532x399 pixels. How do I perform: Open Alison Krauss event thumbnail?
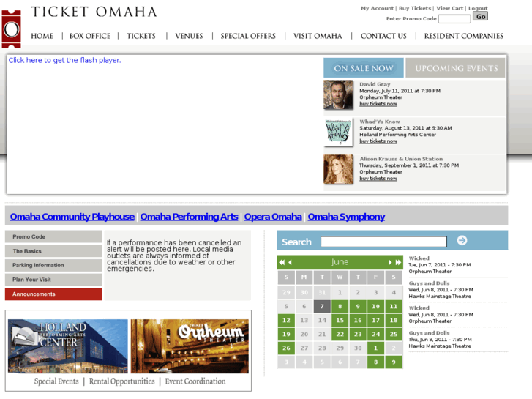tap(338, 169)
